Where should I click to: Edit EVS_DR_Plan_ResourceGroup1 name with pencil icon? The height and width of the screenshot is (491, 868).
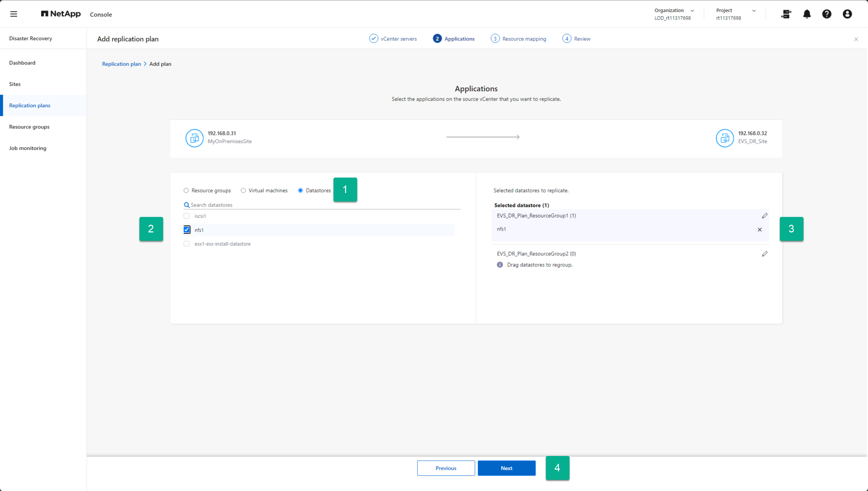click(x=764, y=215)
